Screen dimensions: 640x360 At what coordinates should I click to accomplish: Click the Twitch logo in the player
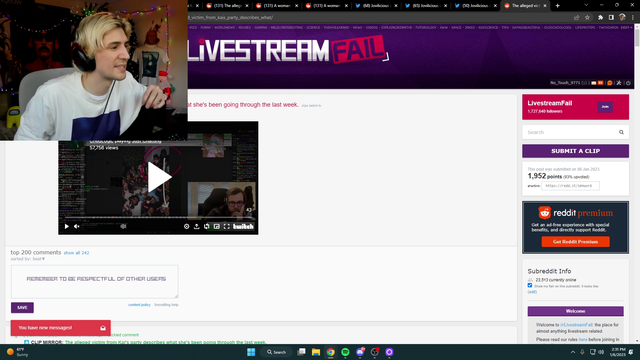(x=243, y=227)
